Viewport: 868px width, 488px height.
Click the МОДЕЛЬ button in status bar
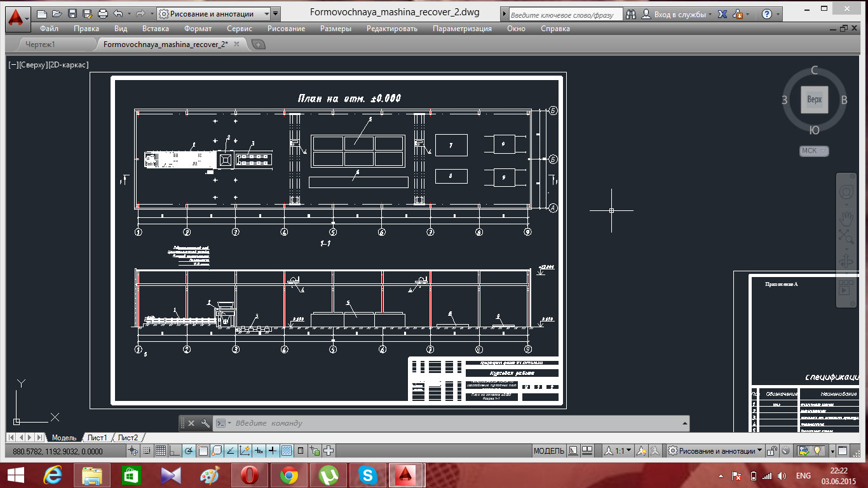click(x=549, y=451)
